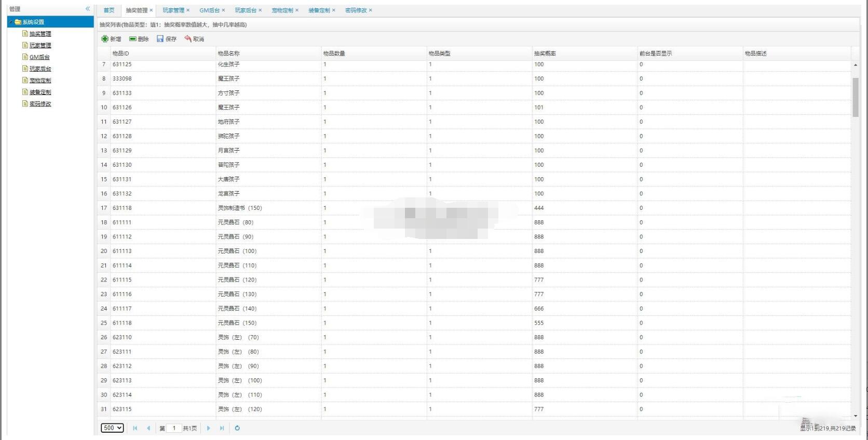The width and height of the screenshot is (868, 440).
Task: Click the table's vertical scrollbar thumb
Action: pos(855,97)
